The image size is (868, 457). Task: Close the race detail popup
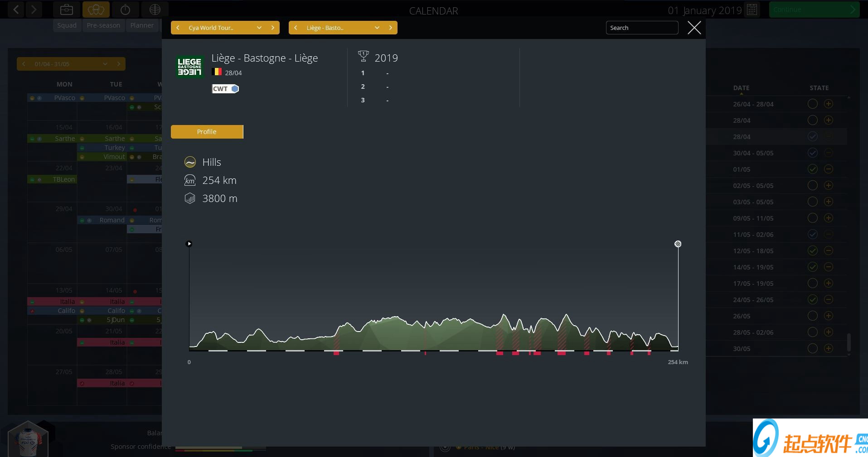pyautogui.click(x=694, y=28)
